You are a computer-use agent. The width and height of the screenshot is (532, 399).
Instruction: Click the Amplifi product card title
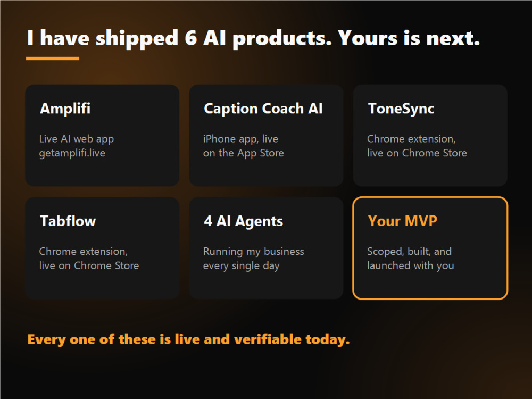(x=65, y=109)
